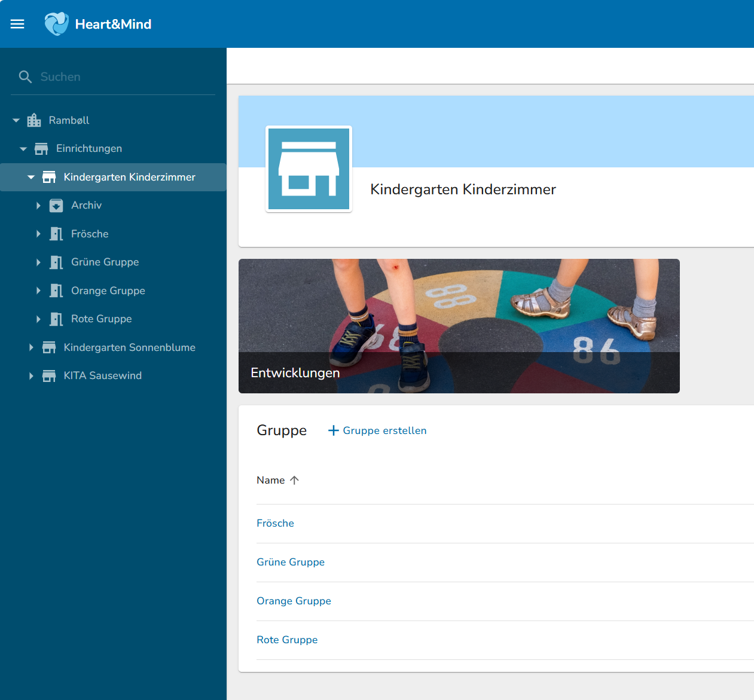Screen dimensions: 754x700
Task: Click sort arrow next to Name column
Action: 294,480
